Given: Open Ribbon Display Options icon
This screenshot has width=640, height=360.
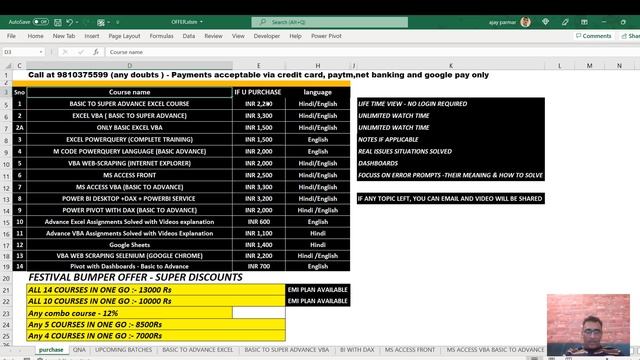Looking at the screenshot, I should (x=584, y=22).
